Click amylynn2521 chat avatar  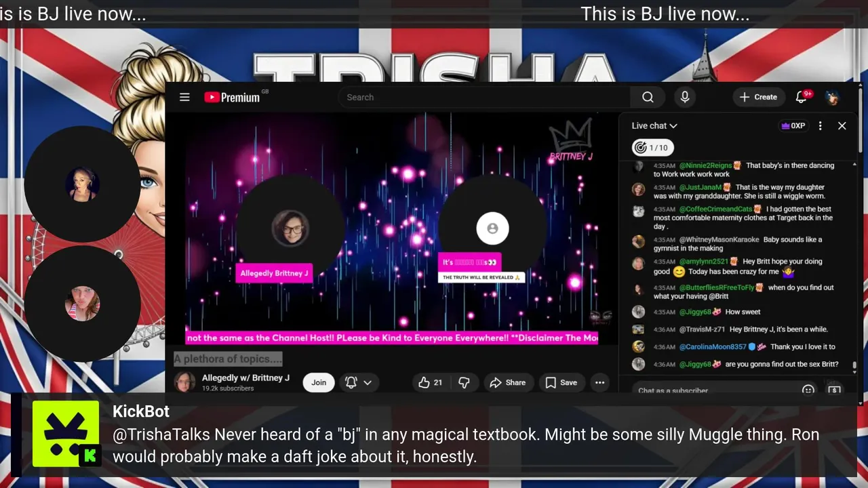click(638, 264)
